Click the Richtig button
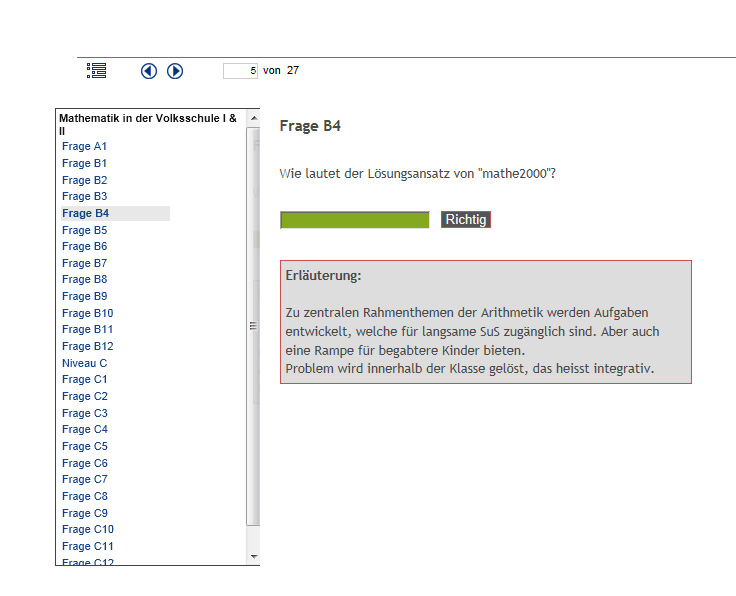The height and width of the screenshot is (596, 736). tap(466, 220)
